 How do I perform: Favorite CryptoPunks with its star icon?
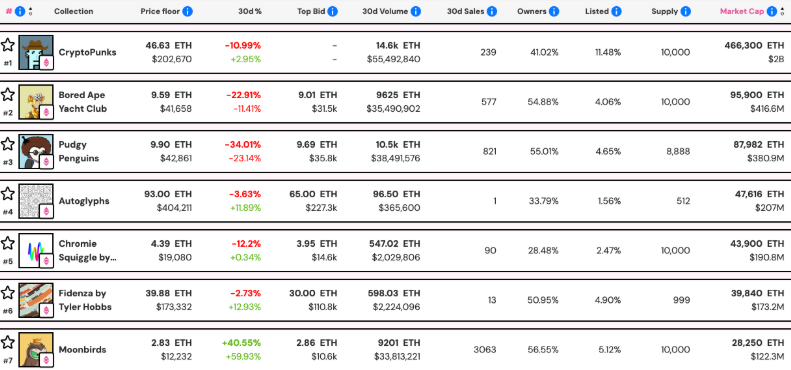click(8, 45)
